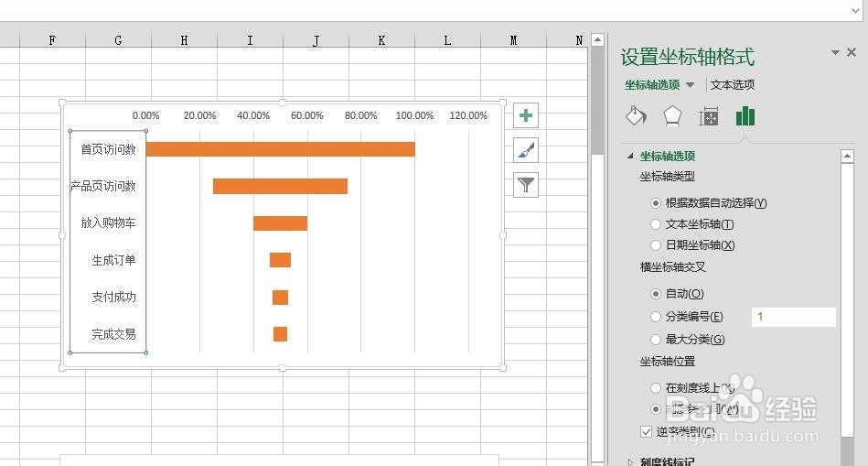Select 根据数据自动选择 radio button
Viewport: 868px width, 466px height.
coord(656,203)
